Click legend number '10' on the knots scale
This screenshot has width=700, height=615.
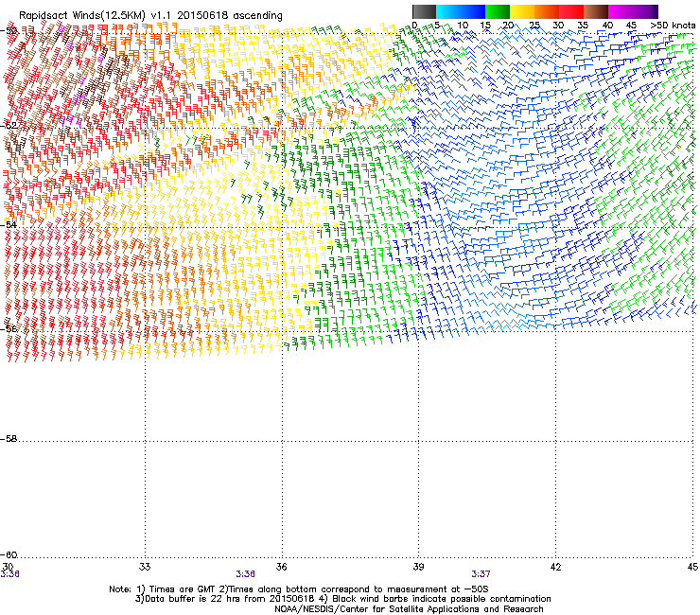point(463,26)
